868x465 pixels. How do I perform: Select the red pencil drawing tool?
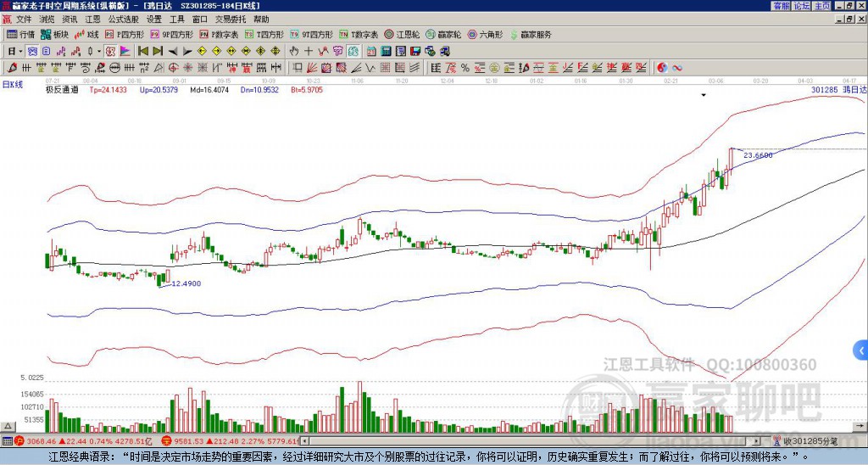(x=11, y=68)
